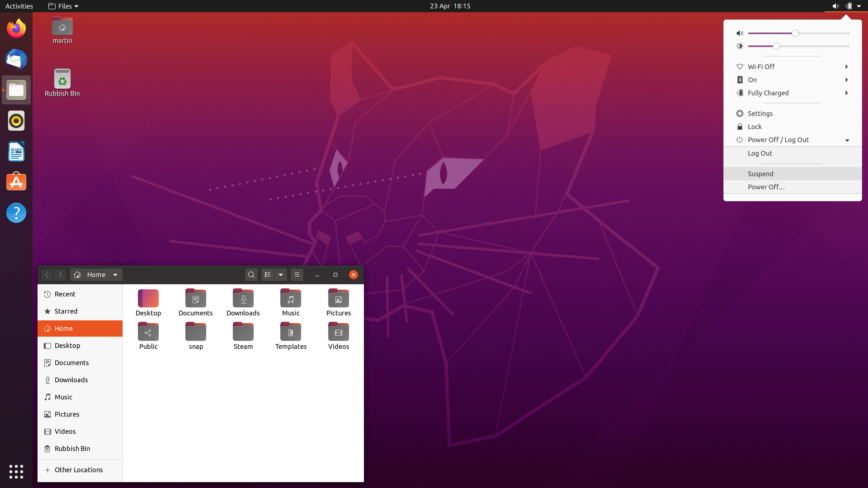
Task: Select Log Out from power options
Action: click(760, 153)
